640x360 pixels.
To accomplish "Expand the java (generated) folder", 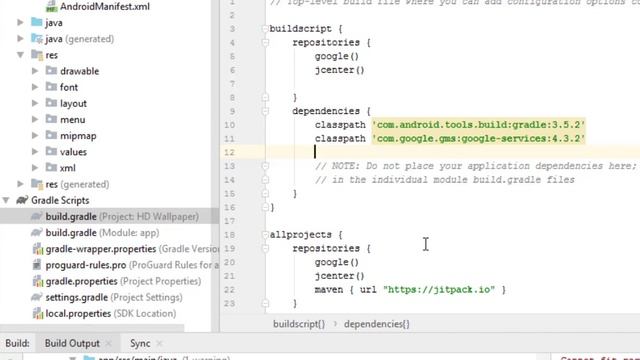I will [20, 39].
